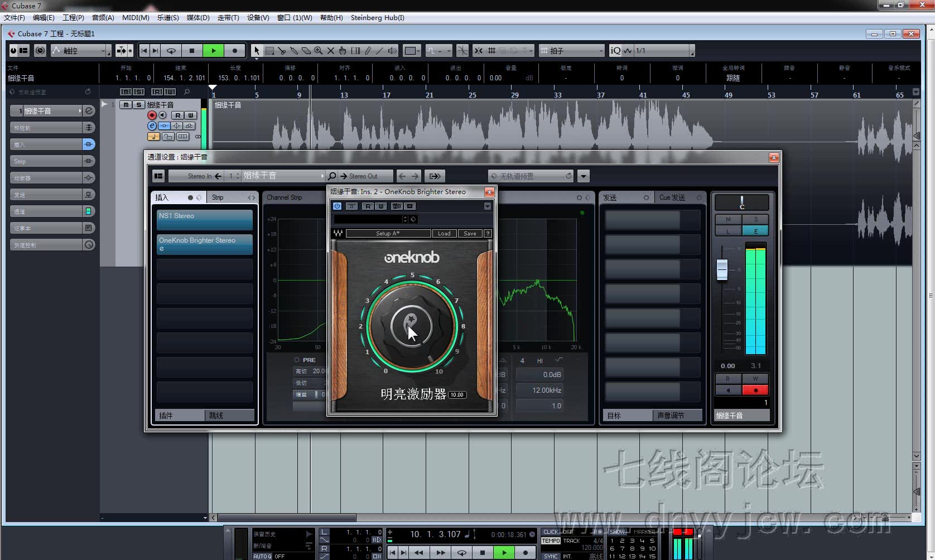Click channel volume fader handle
This screenshot has height=560, width=935.
pyautogui.click(x=722, y=270)
